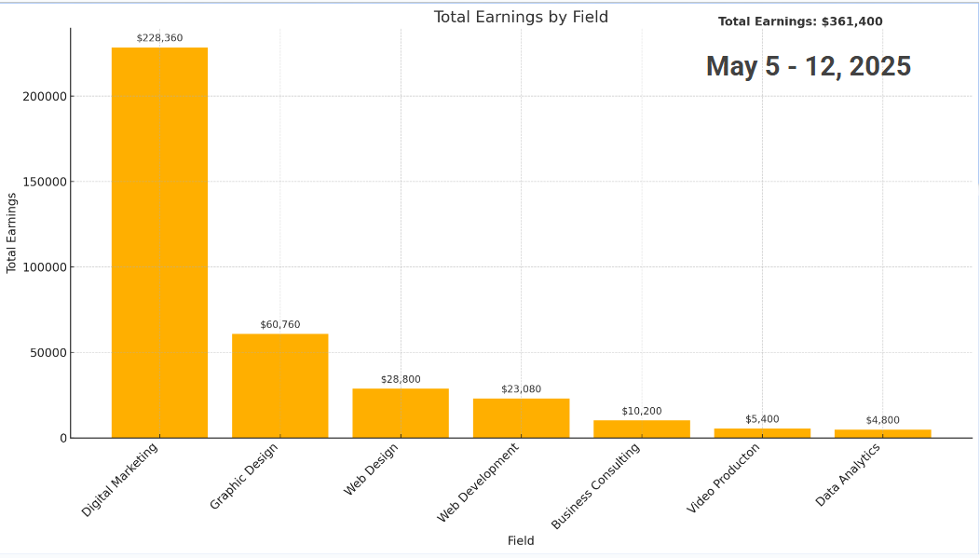Click the Field x-axis title
Image resolution: width=980 pixels, height=558 pixels.
[x=521, y=541]
